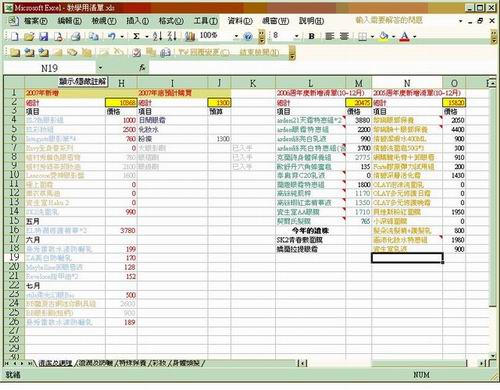500x390 pixels.
Task: Jump to the first sheet tab arrow
Action: click(7, 363)
